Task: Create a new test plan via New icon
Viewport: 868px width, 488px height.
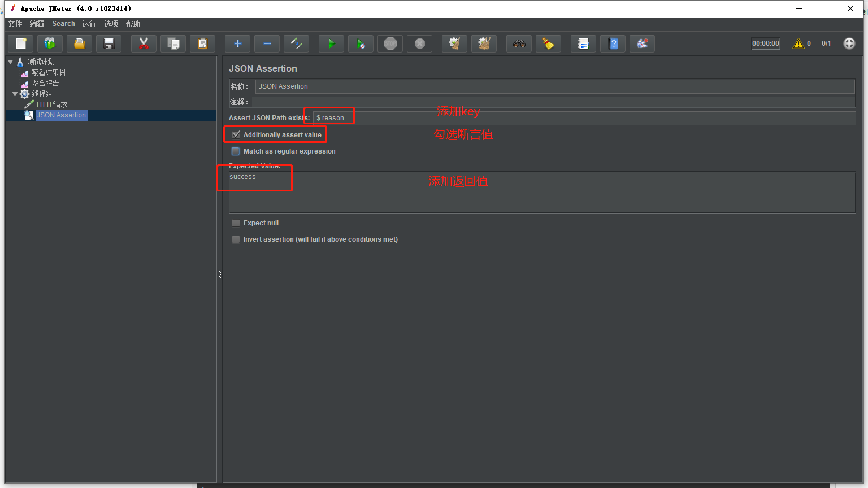Action: click(x=21, y=43)
